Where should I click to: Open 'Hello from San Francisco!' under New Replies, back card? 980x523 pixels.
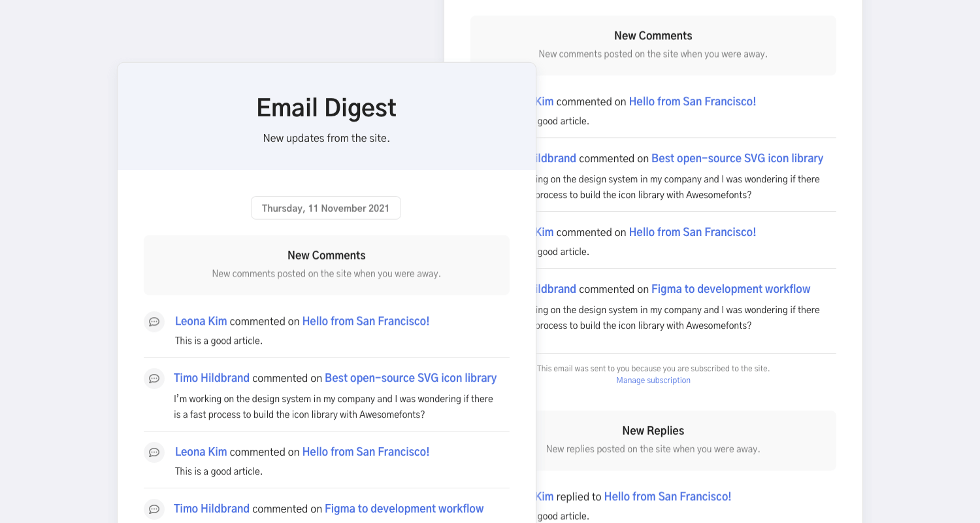pos(668,496)
